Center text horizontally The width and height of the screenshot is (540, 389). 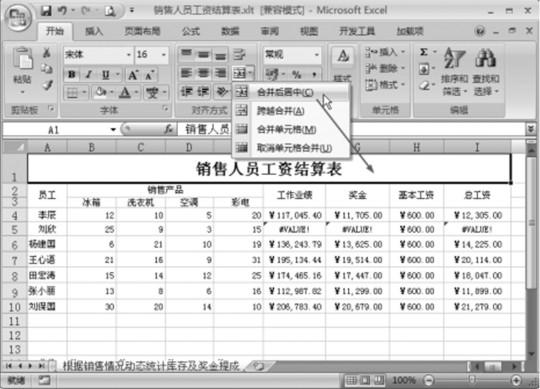point(204,73)
